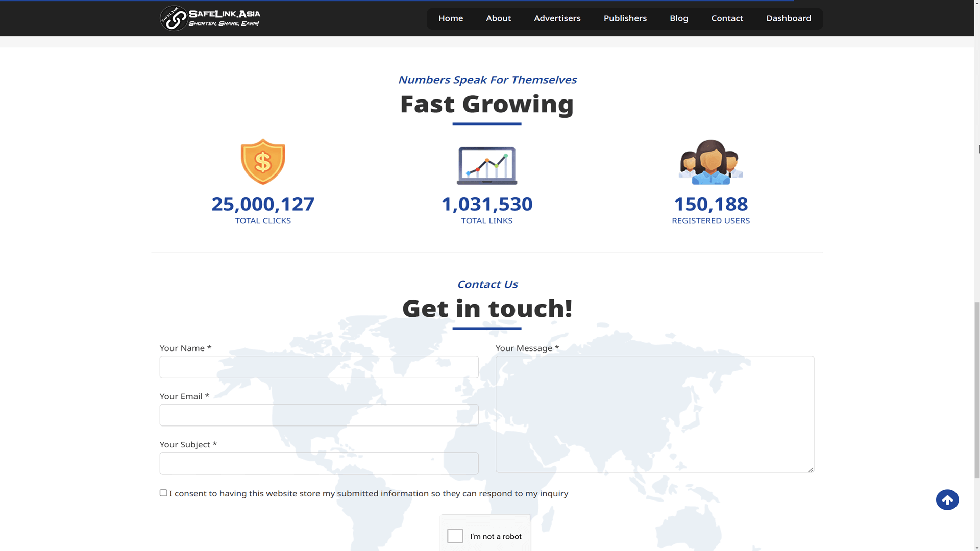
Task: Click the SafeLink.Asia chain logo
Action: [x=174, y=18]
